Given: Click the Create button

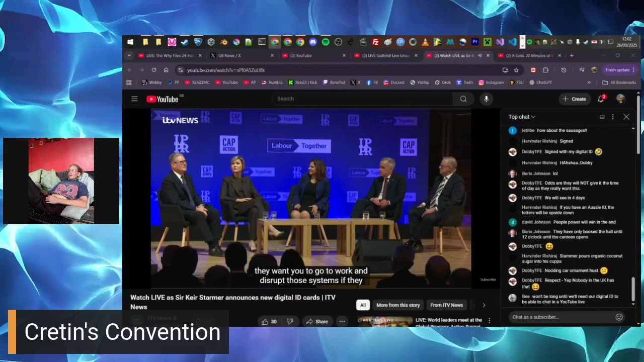Looking at the screenshot, I should click(x=574, y=99).
